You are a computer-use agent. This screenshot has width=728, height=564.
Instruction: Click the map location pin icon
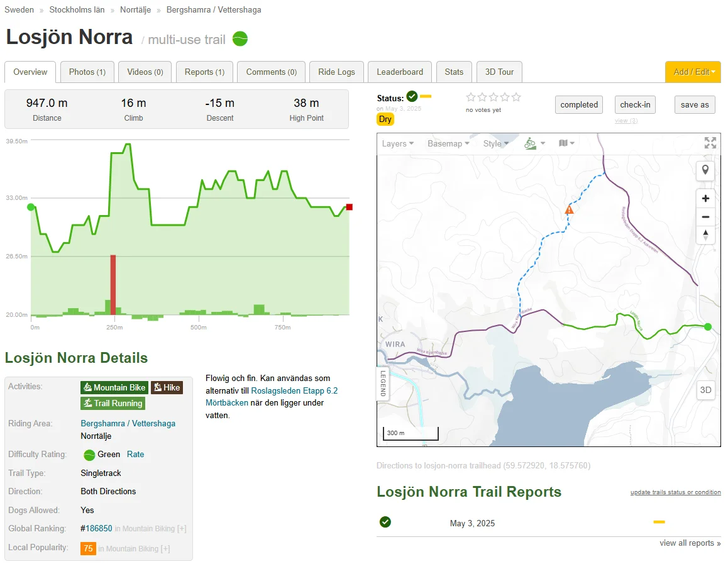point(705,170)
